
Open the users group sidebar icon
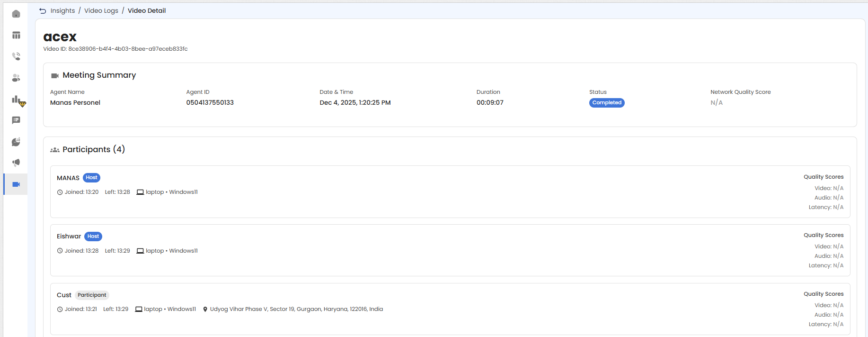pos(16,78)
